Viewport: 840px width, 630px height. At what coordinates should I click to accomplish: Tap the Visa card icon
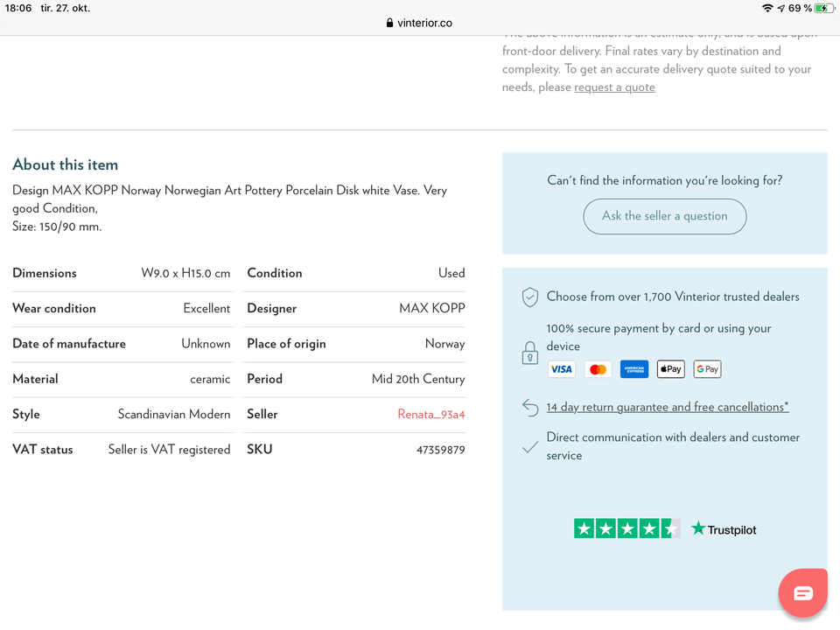tap(561, 369)
